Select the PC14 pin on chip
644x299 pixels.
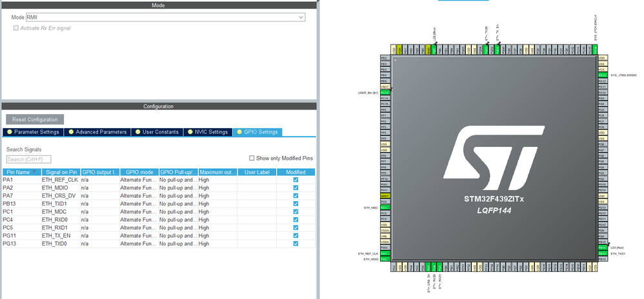point(385,99)
